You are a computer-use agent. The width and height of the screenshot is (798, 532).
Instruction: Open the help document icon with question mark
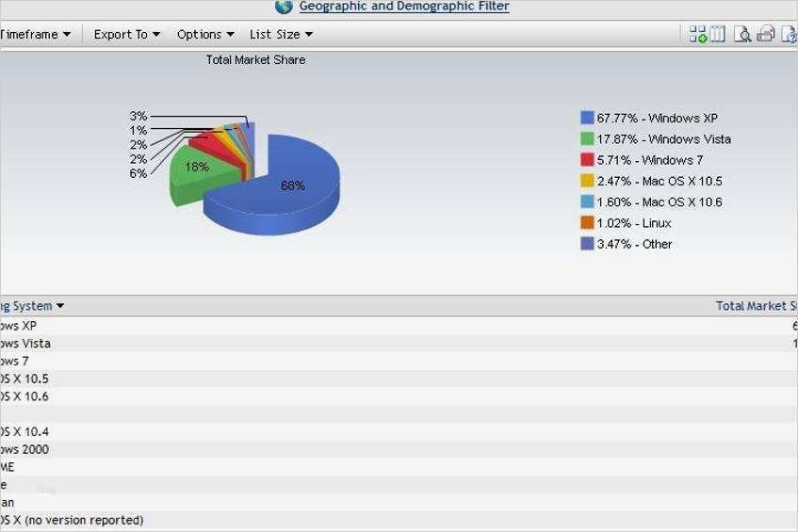pos(789,34)
